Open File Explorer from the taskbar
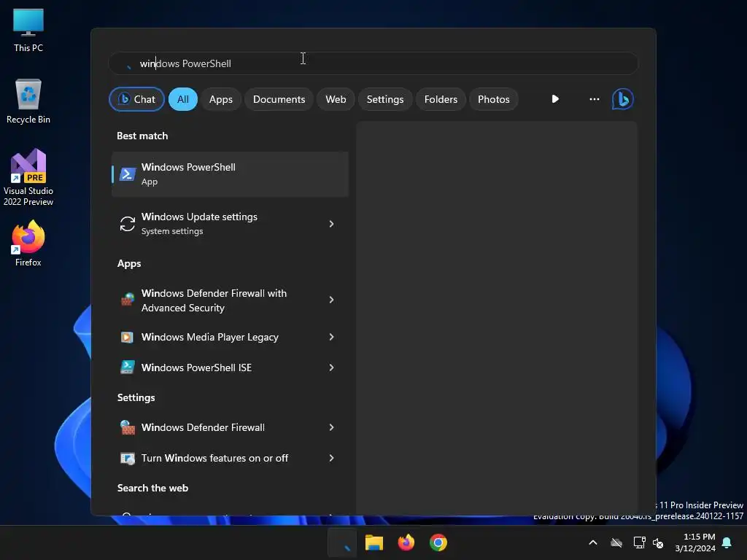Image resolution: width=747 pixels, height=560 pixels. [374, 542]
